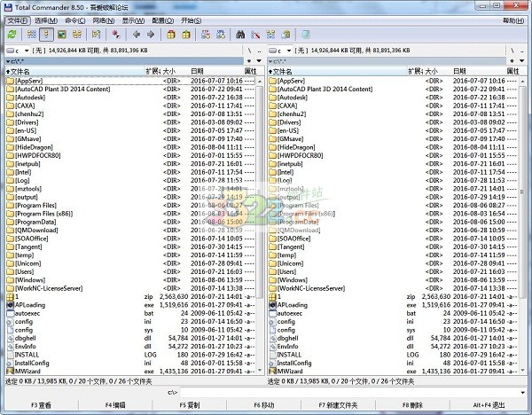Click the Unpack files box icon

coord(186,35)
